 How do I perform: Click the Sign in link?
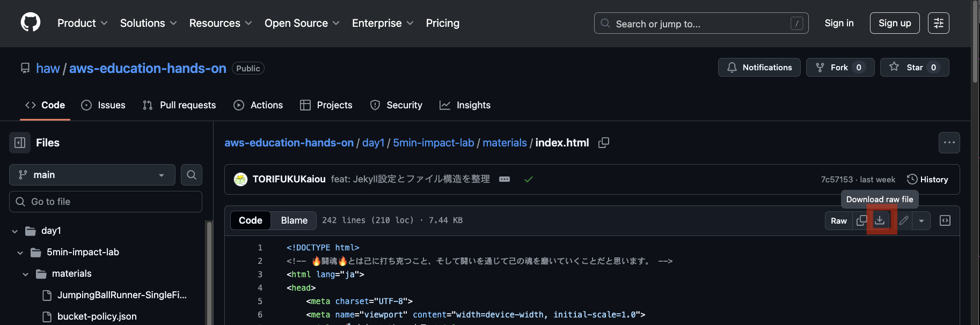click(839, 23)
